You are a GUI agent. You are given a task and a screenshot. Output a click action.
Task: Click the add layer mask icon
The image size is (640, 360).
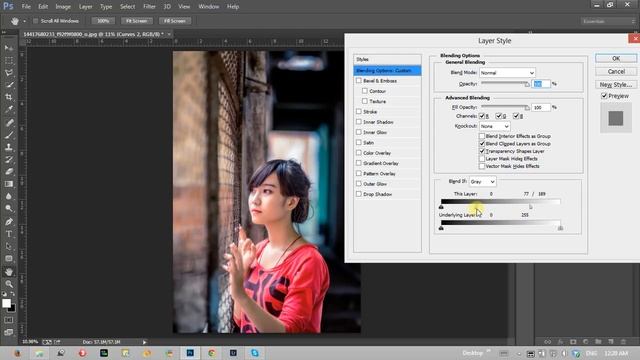click(573, 342)
